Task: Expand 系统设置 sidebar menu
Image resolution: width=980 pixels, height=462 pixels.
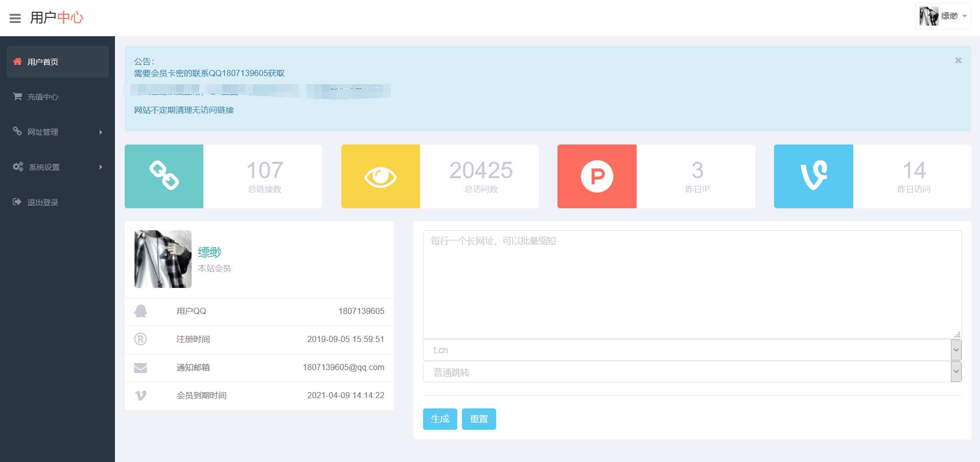Action: coord(58,167)
